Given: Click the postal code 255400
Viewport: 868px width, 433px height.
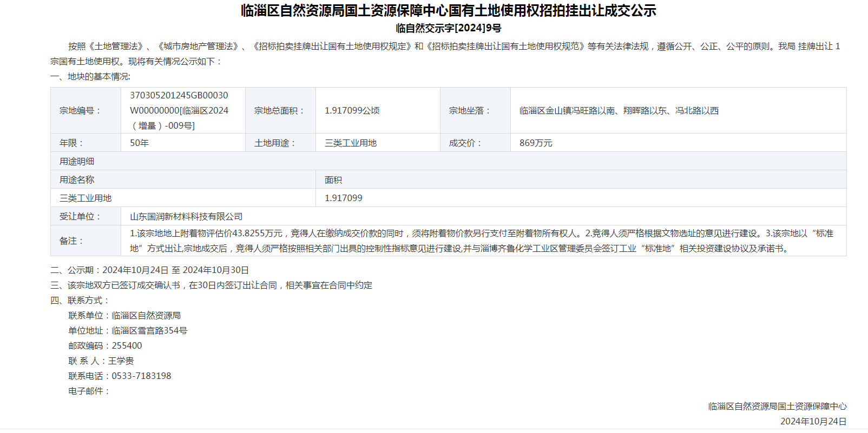Looking at the screenshot, I should 127,345.
